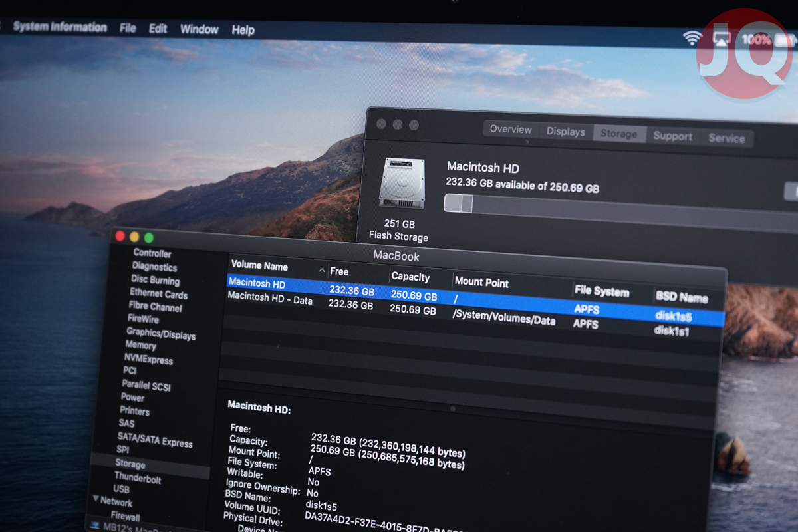Image resolution: width=798 pixels, height=532 pixels.
Task: Switch to the Service tab
Action: click(x=726, y=138)
